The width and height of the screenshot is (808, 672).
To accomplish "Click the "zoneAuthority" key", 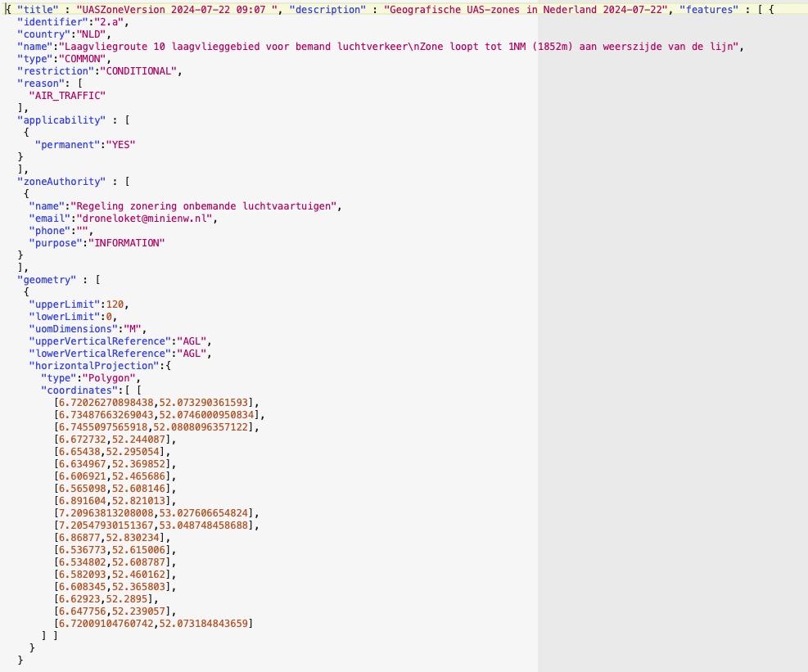I will [x=61, y=182].
